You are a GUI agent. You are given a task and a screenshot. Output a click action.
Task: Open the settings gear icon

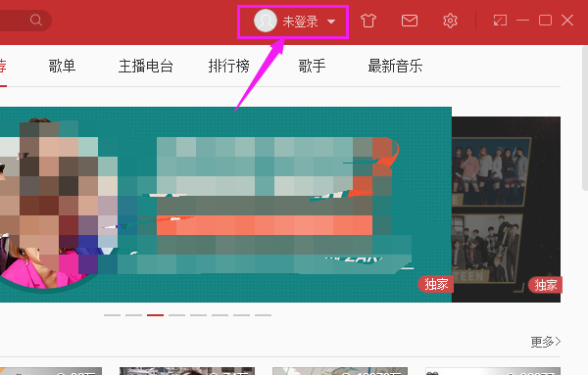[450, 21]
